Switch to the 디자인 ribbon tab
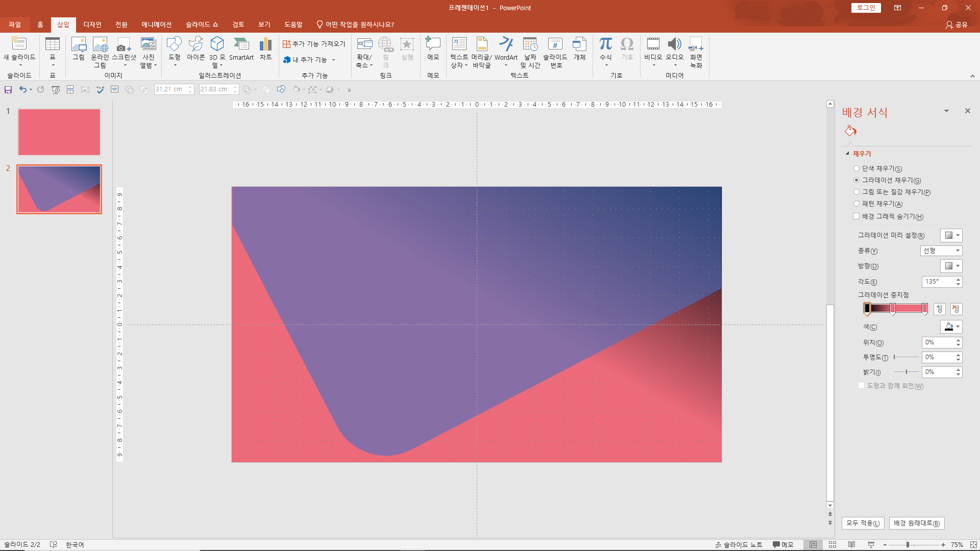This screenshot has height=551, width=980. (92, 24)
